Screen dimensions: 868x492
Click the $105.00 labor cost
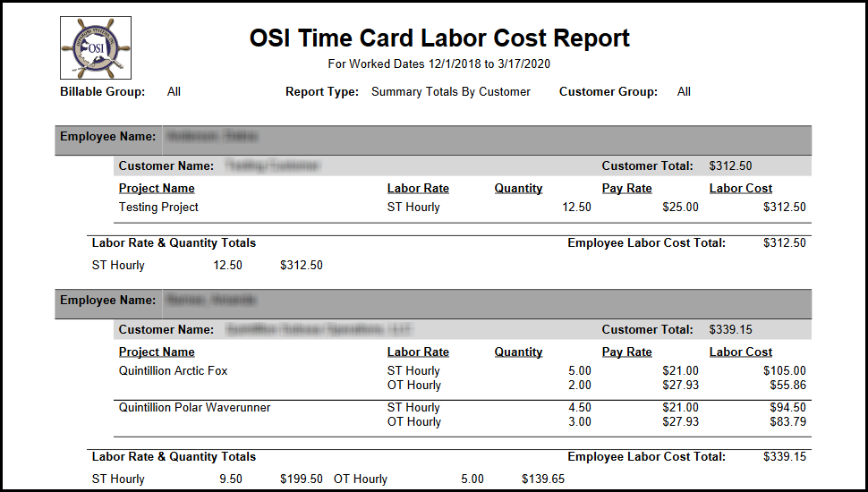tap(785, 371)
